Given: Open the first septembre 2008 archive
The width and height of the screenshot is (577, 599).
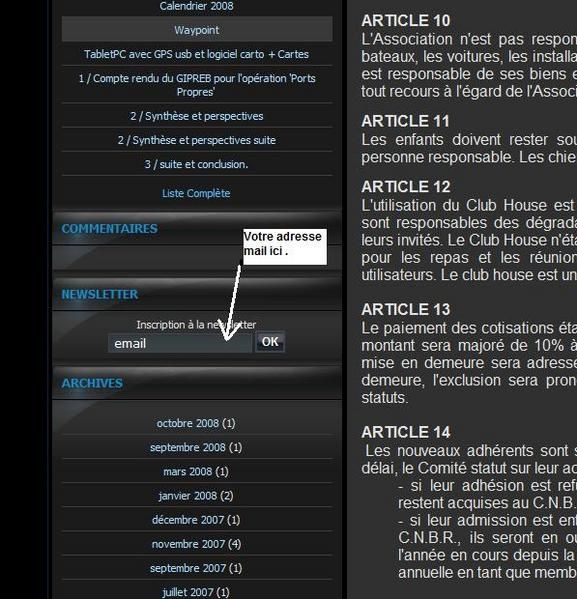Looking at the screenshot, I should click(x=196, y=447).
